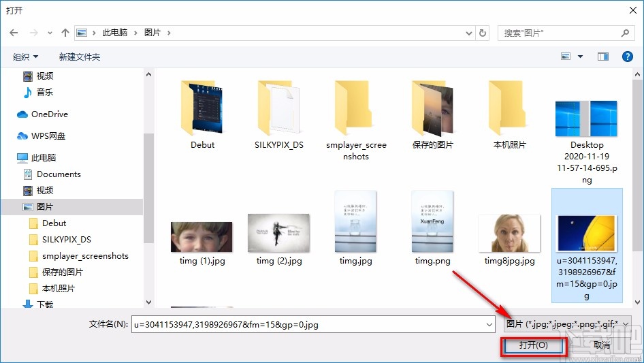Click the 图片 breadcrumb segment

[152, 33]
